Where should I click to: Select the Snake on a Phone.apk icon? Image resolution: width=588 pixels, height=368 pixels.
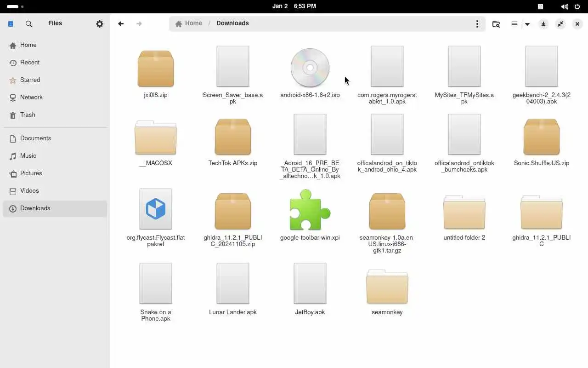tap(156, 283)
